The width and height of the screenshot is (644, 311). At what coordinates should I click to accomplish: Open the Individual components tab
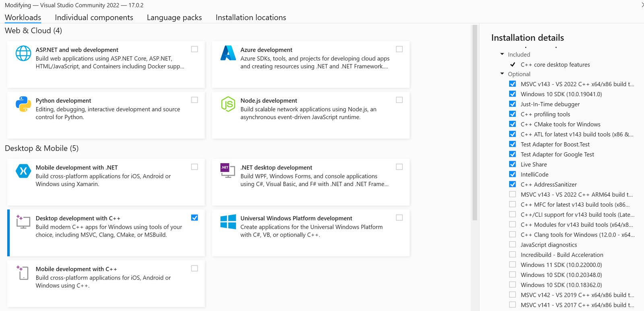click(x=94, y=17)
